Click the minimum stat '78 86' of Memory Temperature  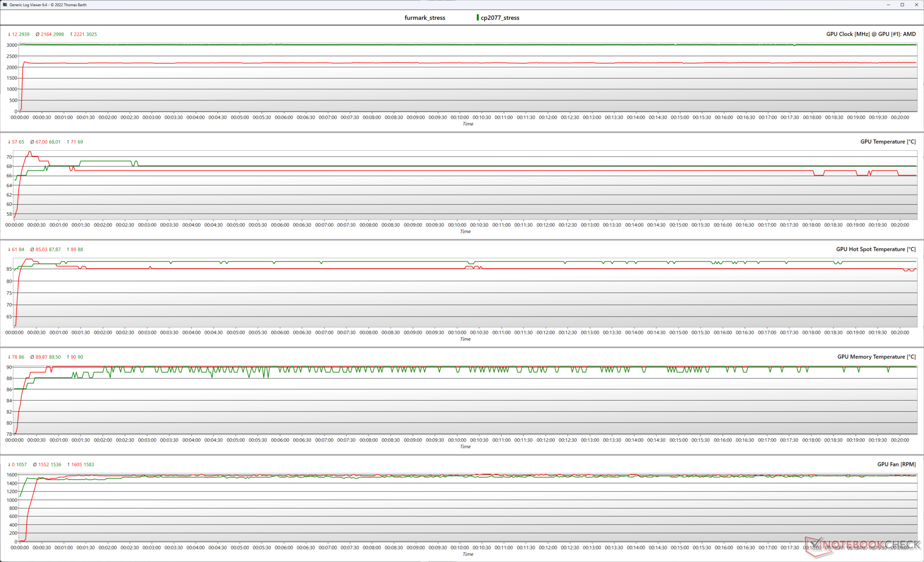pyautogui.click(x=16, y=357)
